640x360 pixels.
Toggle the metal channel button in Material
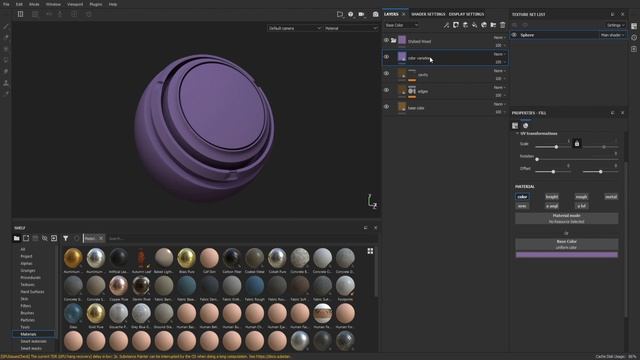point(611,197)
